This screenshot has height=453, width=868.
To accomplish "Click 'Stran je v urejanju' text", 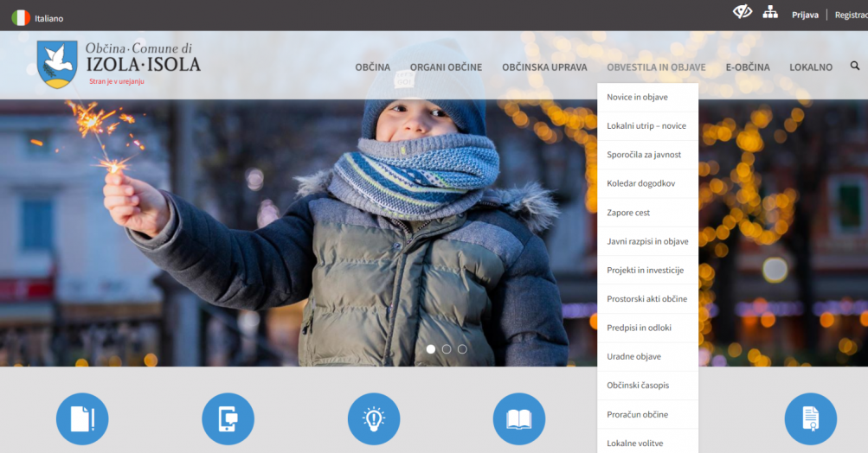I will (117, 81).
